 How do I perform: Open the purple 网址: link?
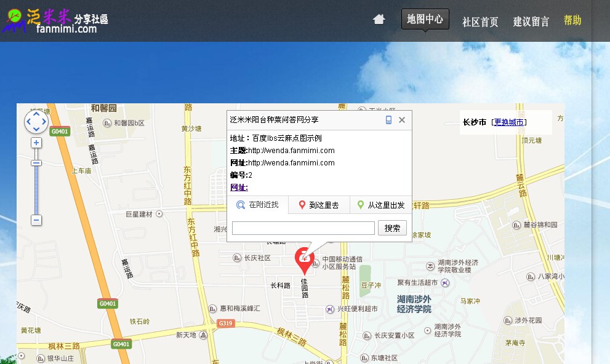click(239, 188)
